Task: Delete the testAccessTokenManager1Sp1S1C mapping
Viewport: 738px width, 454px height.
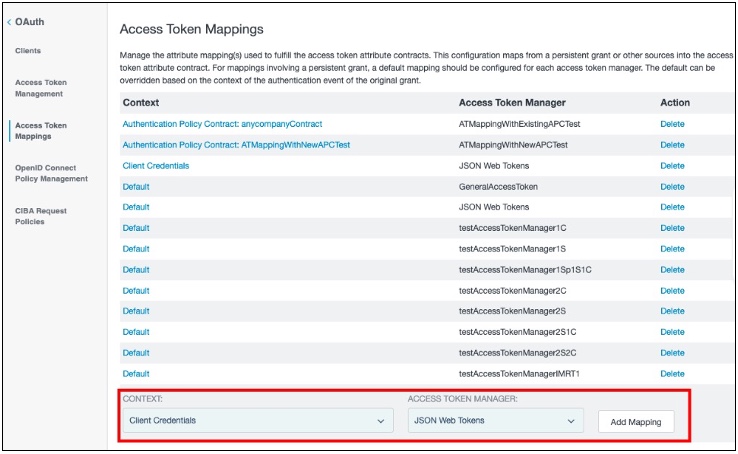Action: click(x=672, y=270)
